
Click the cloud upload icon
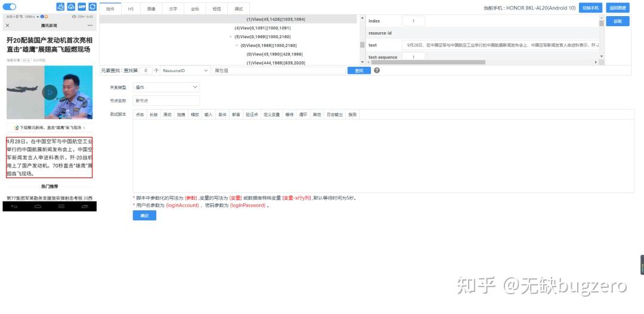pos(71,7)
